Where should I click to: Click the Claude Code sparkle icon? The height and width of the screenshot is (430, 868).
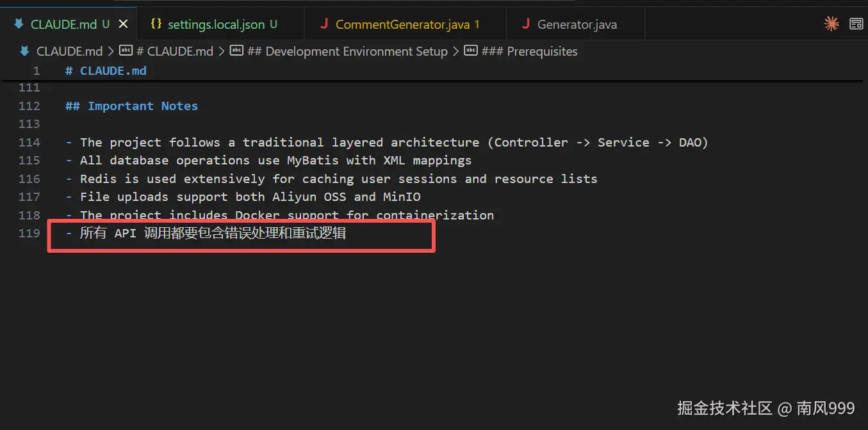tap(831, 24)
